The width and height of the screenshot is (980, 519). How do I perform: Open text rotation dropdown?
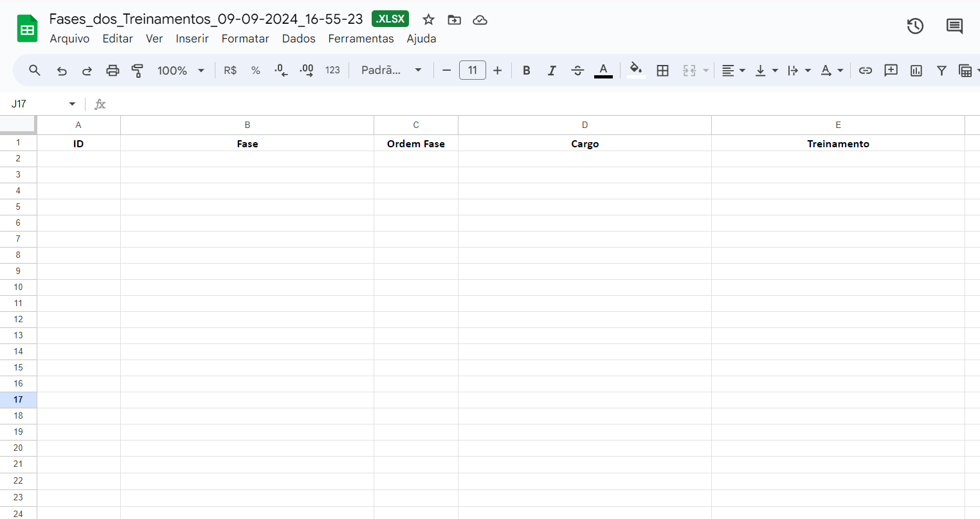point(831,70)
